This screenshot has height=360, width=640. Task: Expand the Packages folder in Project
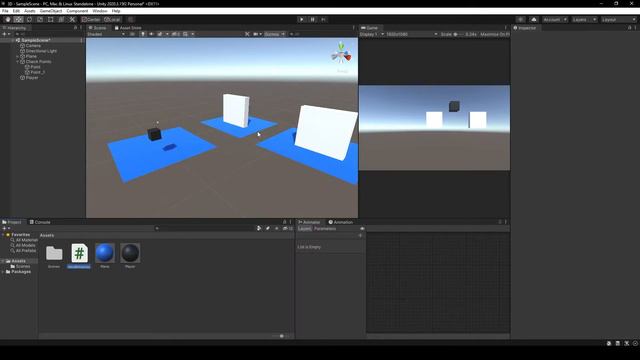click(x=3, y=271)
